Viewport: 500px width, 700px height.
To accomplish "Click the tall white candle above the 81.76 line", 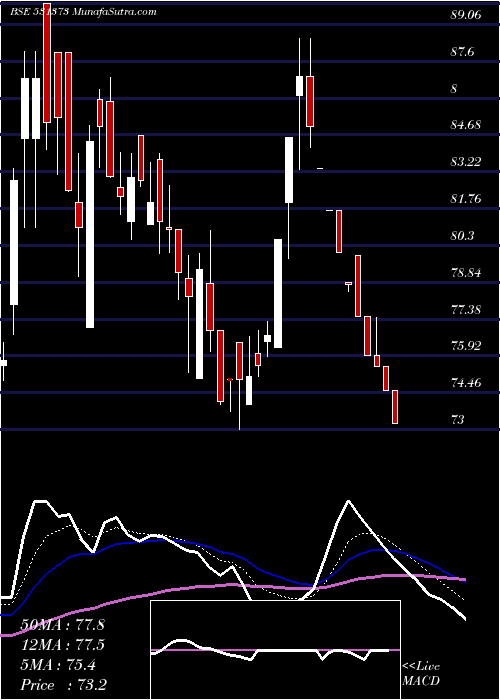I will click(289, 170).
